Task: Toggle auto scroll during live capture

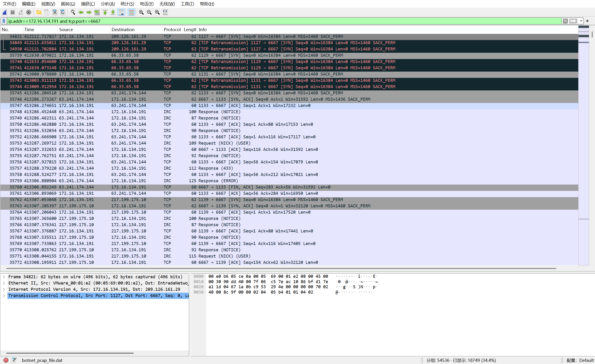Action: coord(121,12)
